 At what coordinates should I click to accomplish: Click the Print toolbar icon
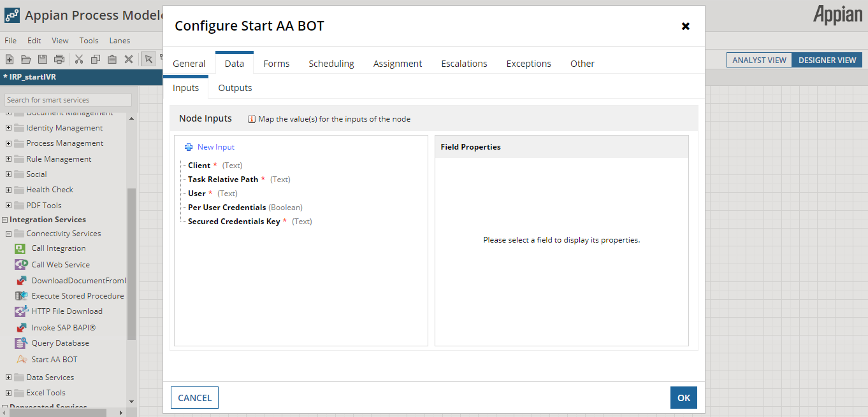(59, 59)
